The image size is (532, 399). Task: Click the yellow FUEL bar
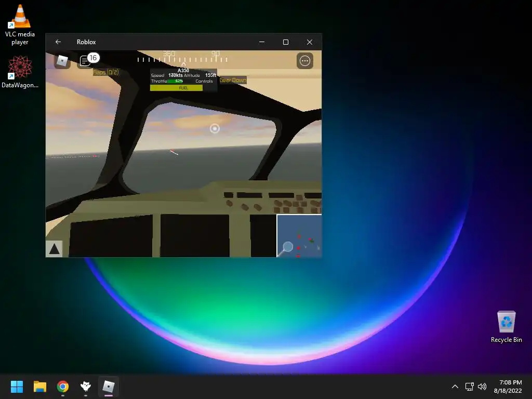[177, 88]
